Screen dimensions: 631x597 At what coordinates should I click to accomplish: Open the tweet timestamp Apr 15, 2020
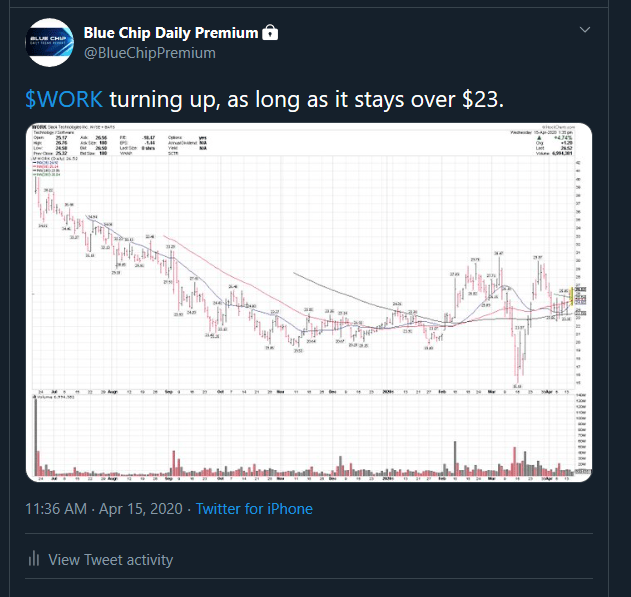[x=104, y=509]
